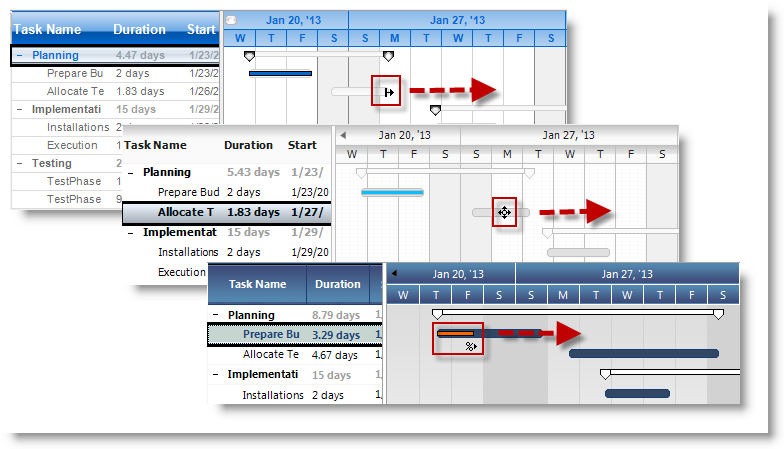Screen dimensions: 784x449
Task: Sort by the Duration header in the top blue Gantt
Action: coord(139,30)
